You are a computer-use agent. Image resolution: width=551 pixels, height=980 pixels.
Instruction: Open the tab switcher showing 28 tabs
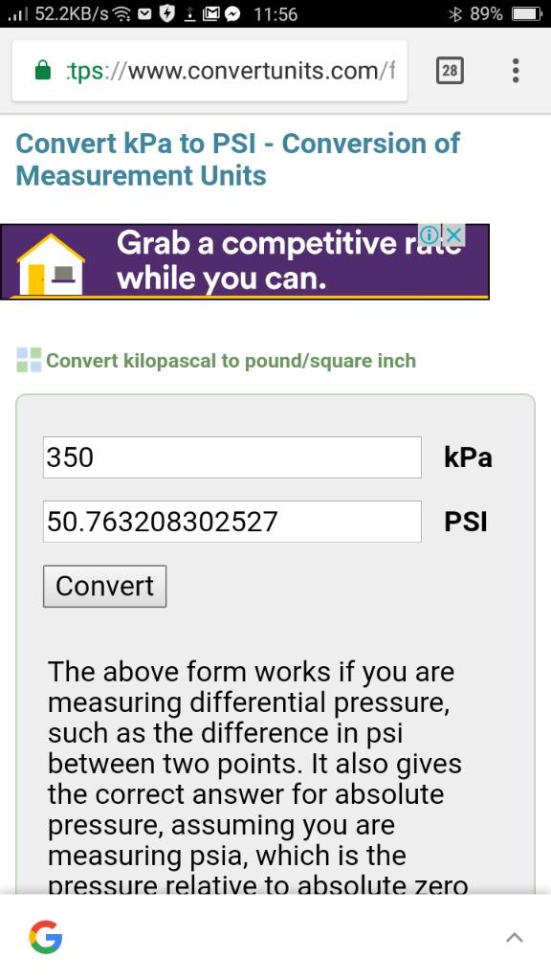pyautogui.click(x=450, y=71)
